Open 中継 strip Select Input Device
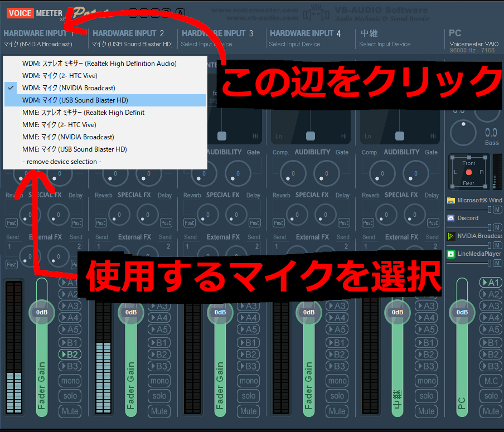This screenshot has height=432, width=504. (385, 44)
